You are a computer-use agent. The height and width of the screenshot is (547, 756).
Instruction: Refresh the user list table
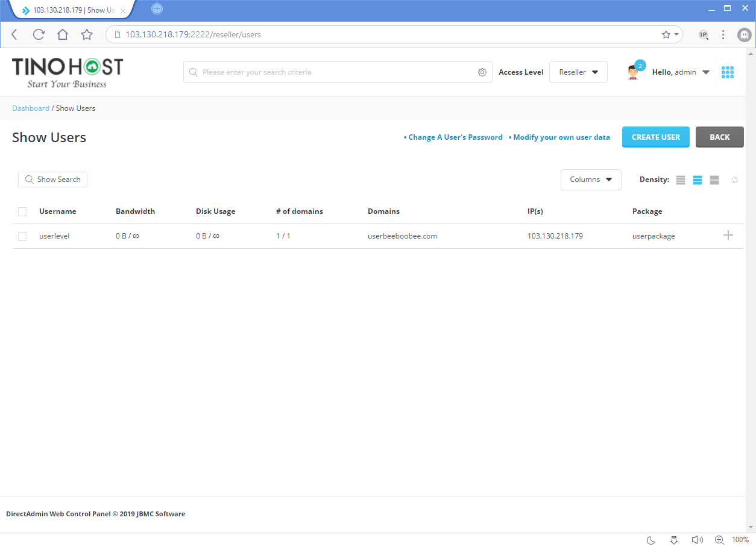pos(734,180)
